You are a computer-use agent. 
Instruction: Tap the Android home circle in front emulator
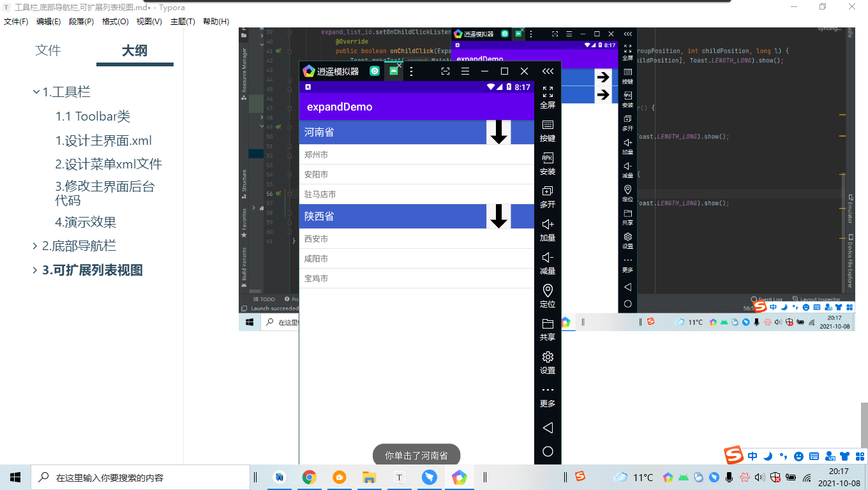pos(548,451)
